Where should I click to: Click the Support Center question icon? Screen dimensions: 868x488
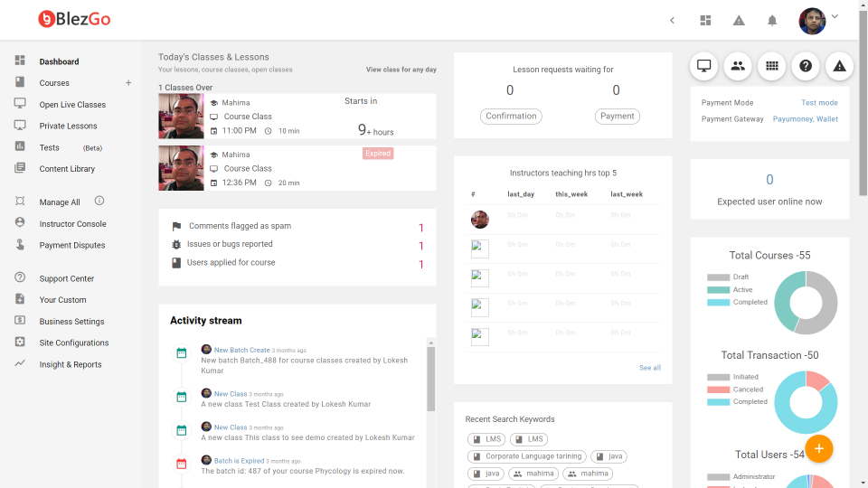click(20, 277)
